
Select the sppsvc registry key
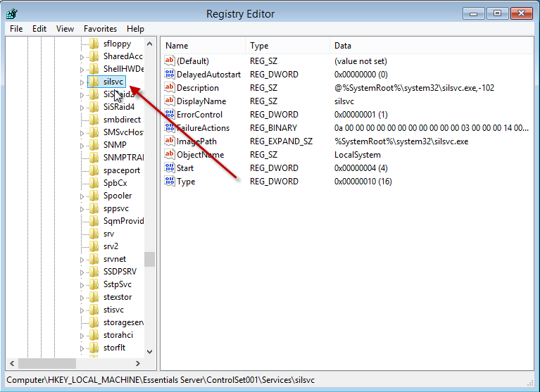116,208
